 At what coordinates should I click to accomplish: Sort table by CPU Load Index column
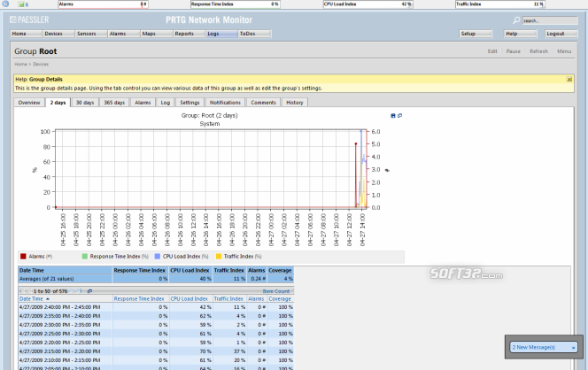tap(189, 299)
